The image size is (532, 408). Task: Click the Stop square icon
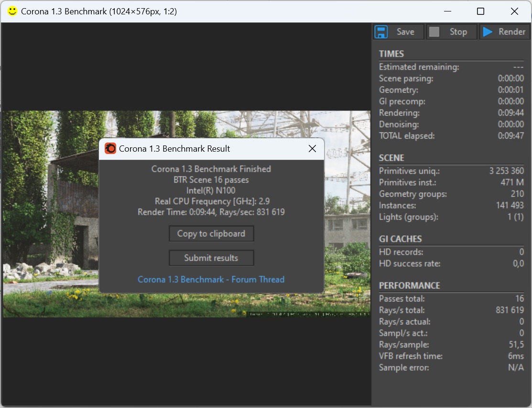click(x=434, y=32)
